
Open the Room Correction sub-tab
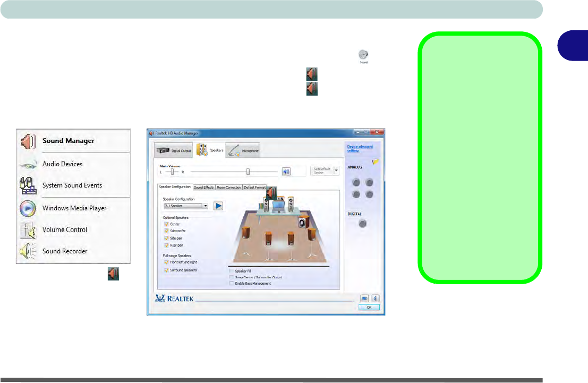229,187
